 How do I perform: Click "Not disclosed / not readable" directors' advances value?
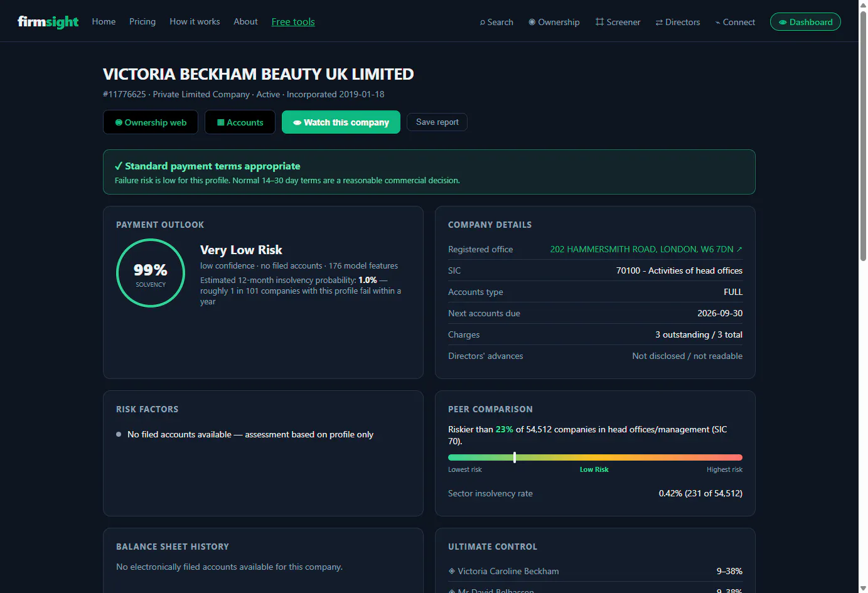click(x=687, y=356)
